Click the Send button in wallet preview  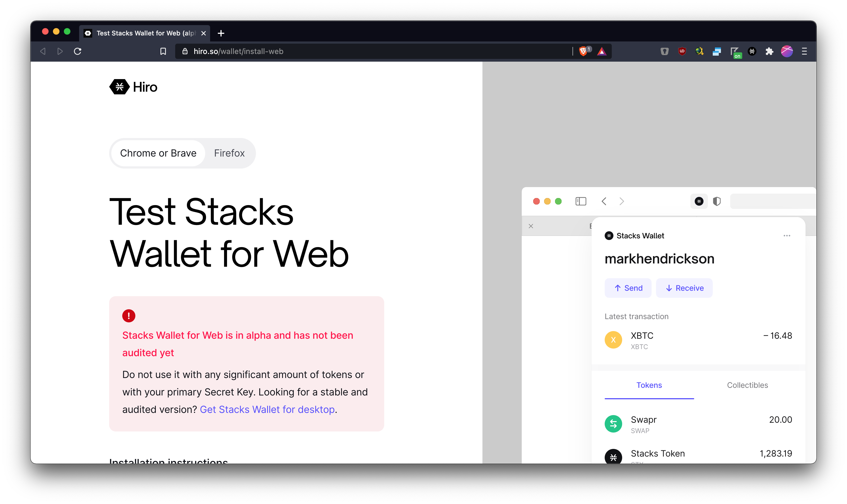point(628,288)
